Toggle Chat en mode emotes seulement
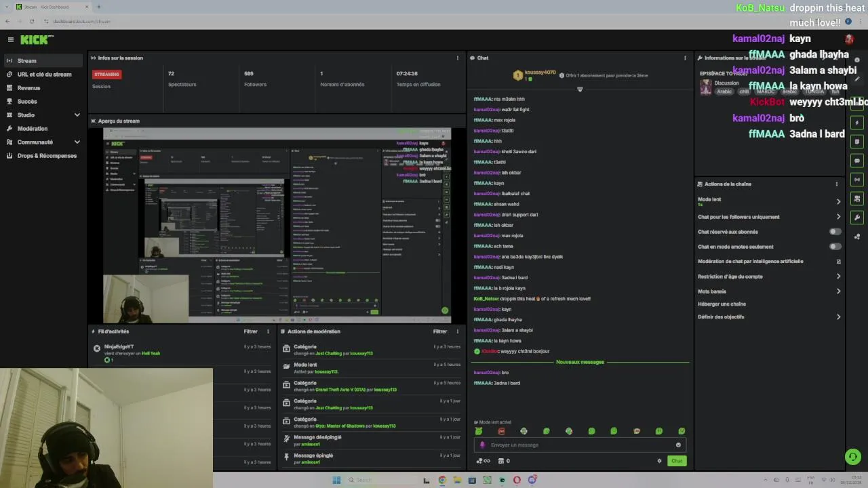868x488 pixels. (835, 247)
